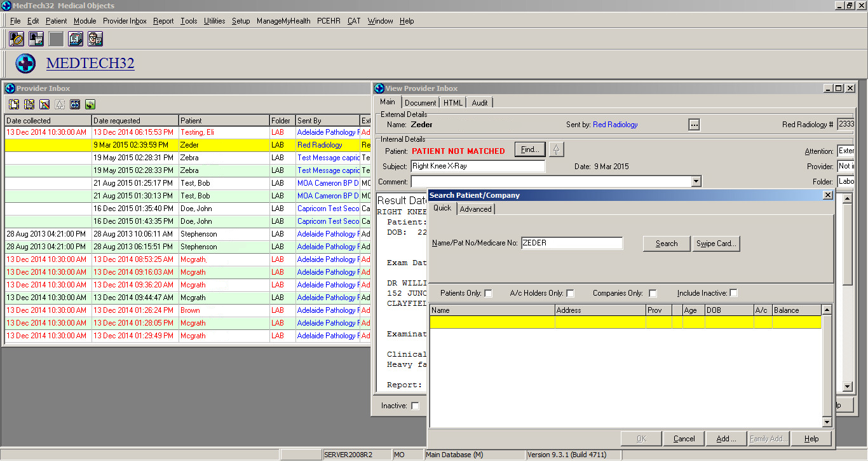Click the doctor-with-glasses toolbar icon
The height and width of the screenshot is (461, 868).
(95, 39)
